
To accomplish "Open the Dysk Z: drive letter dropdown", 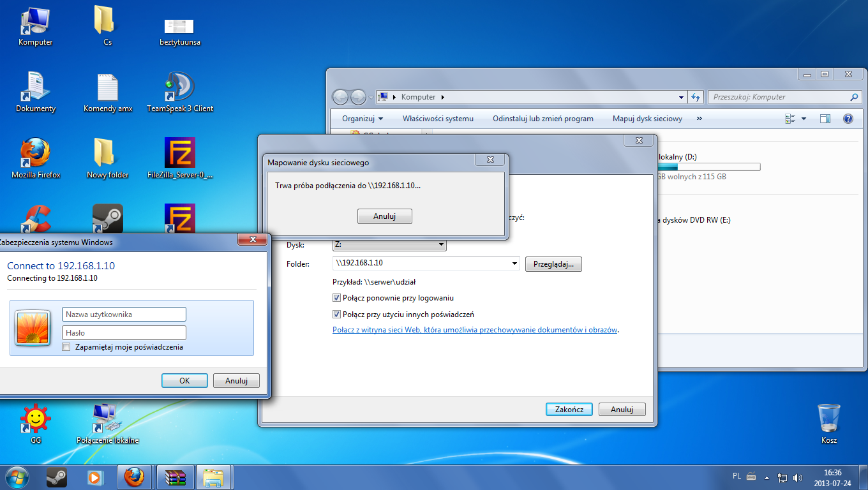I will click(440, 244).
